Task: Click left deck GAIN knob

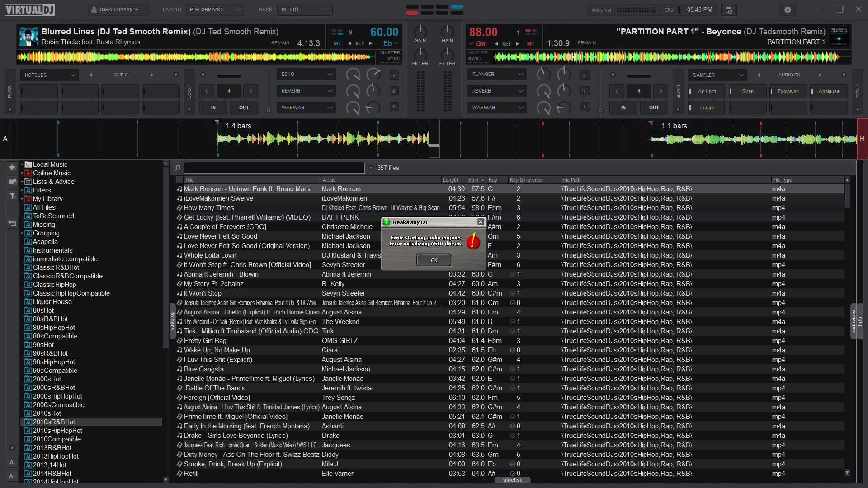Action: click(420, 31)
